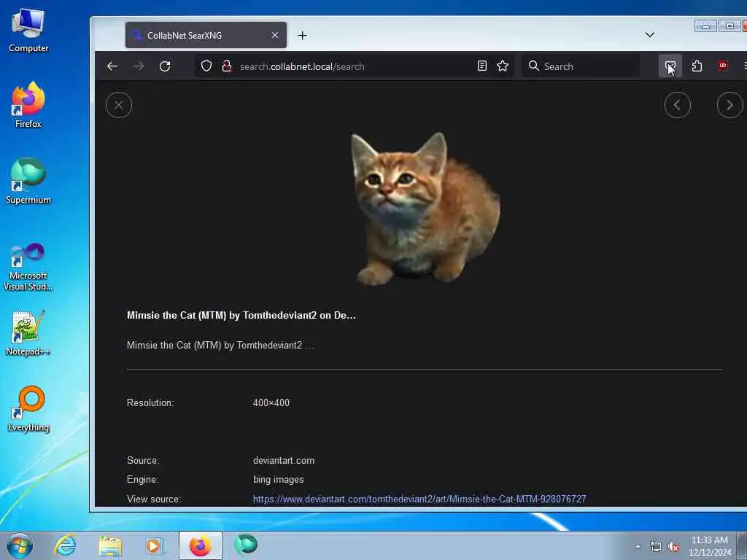Open the Computer desktop icon
Screen dimensions: 747x560
coord(28,31)
